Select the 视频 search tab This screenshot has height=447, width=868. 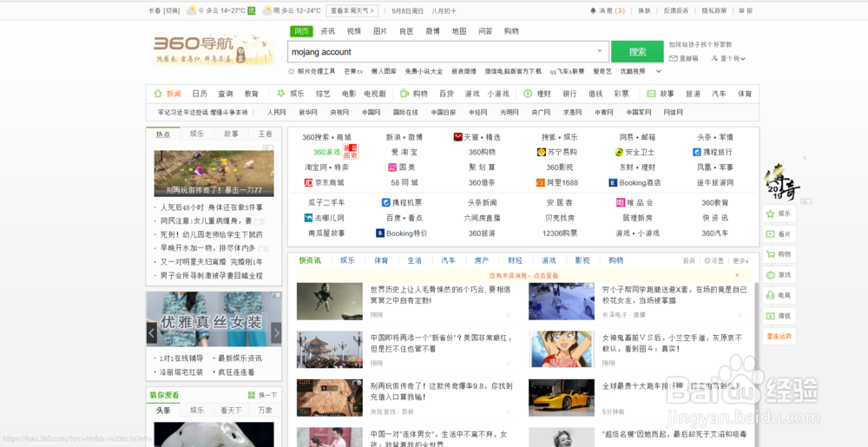(x=354, y=31)
